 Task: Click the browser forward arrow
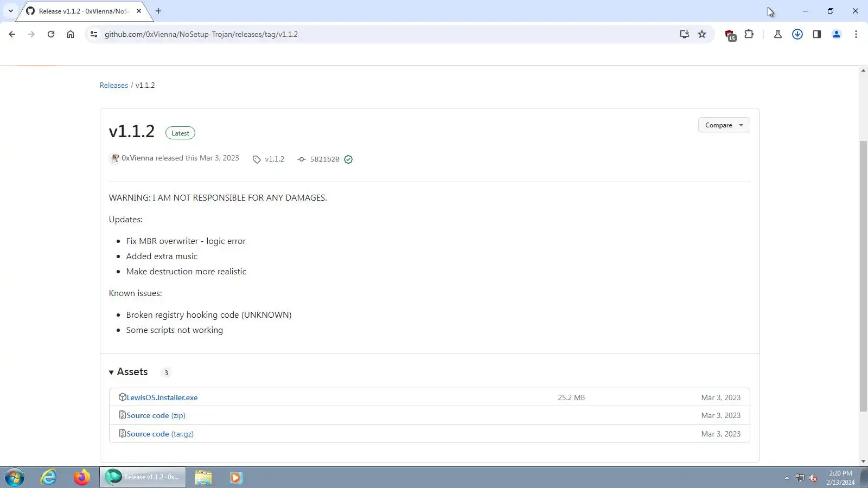(x=31, y=34)
